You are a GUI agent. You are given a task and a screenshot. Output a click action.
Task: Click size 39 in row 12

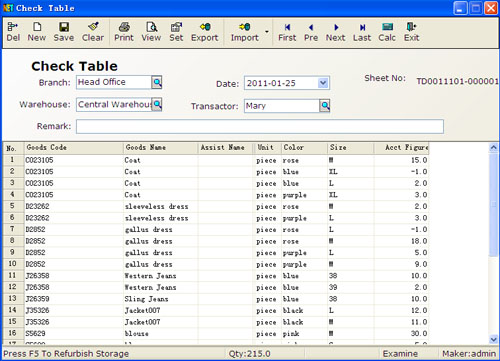(333, 287)
